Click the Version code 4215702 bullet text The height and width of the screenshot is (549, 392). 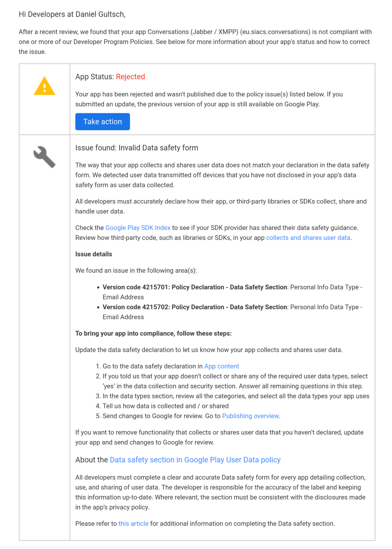coord(195,307)
